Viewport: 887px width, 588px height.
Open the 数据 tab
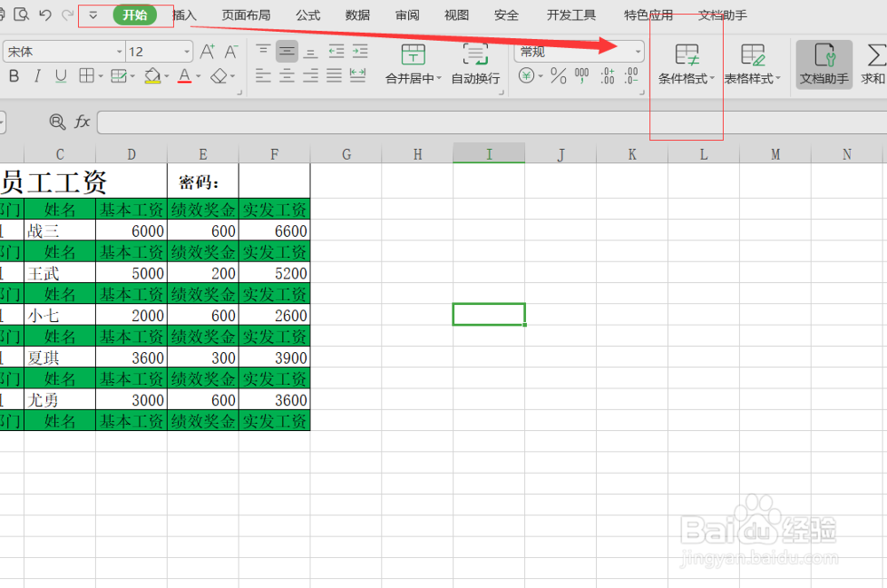(x=357, y=15)
